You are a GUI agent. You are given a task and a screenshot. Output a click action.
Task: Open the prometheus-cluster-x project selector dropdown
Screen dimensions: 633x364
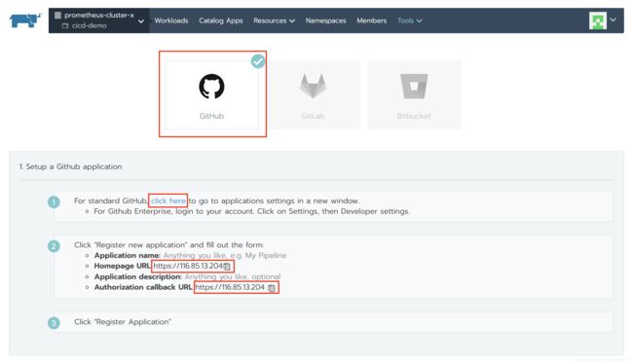tap(99, 20)
